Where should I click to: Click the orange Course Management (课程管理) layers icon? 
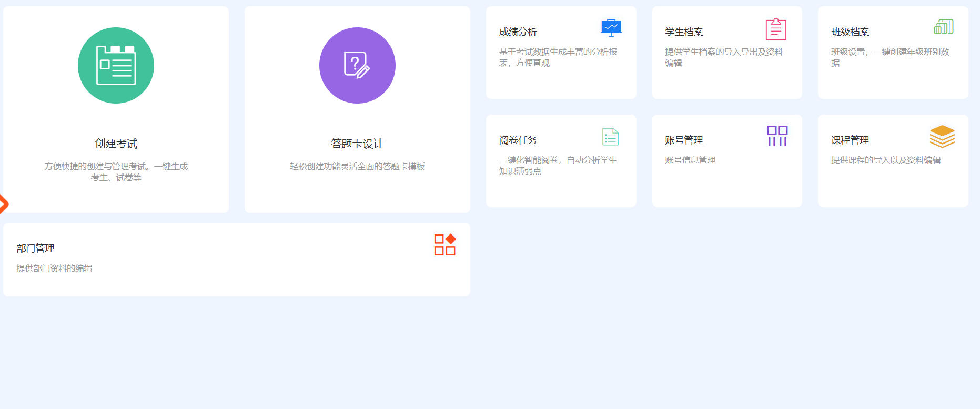pyautogui.click(x=942, y=137)
